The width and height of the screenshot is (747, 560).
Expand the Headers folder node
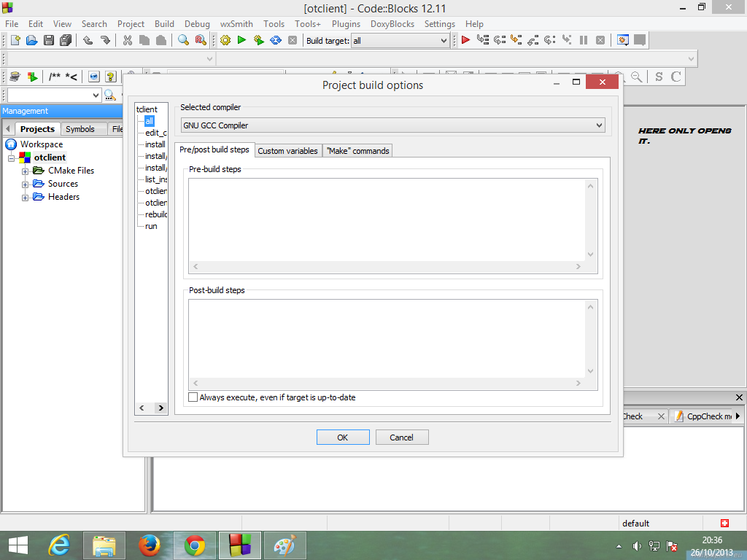point(26,198)
